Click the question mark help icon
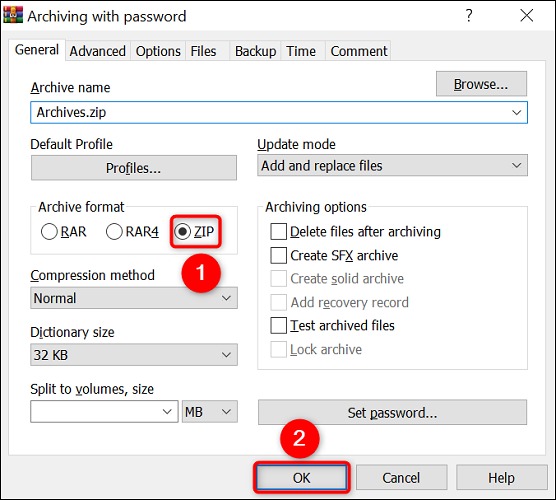This screenshot has height=500, width=556. tap(469, 16)
